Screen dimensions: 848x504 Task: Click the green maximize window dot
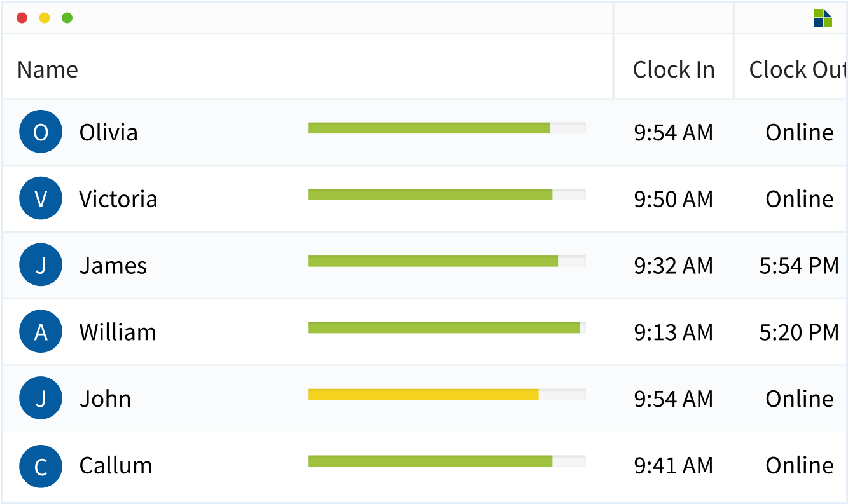point(67,18)
